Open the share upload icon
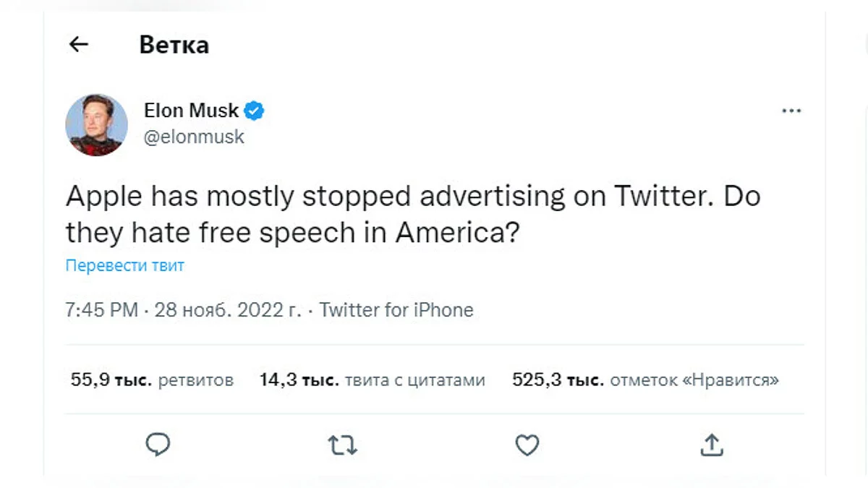This screenshot has height=488, width=868. tap(712, 445)
